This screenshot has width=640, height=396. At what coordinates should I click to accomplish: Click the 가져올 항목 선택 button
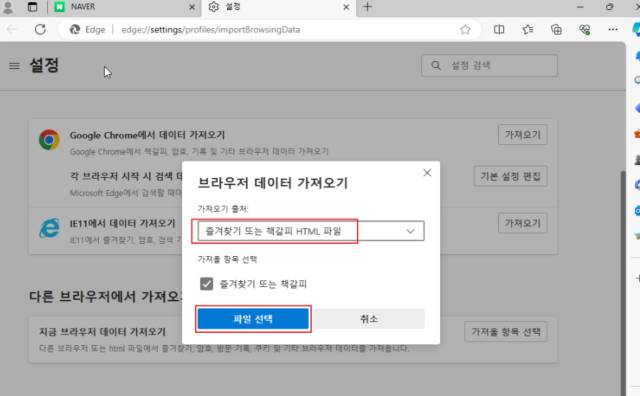506,331
